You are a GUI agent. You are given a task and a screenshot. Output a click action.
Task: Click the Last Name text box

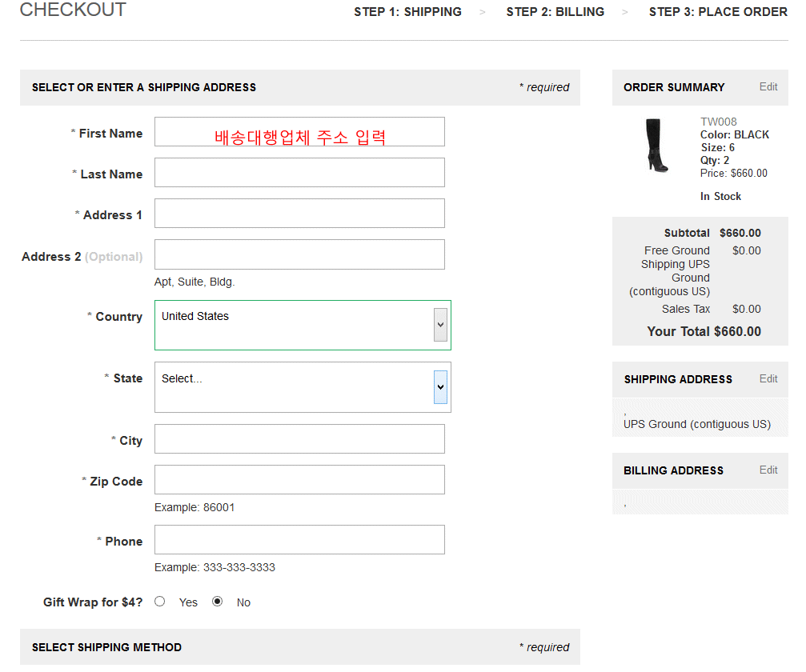pos(299,173)
